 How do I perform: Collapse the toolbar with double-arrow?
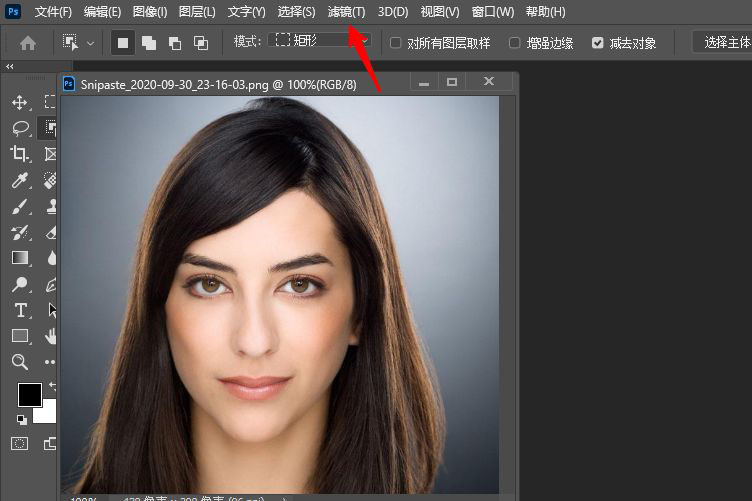pyautogui.click(x=10, y=67)
